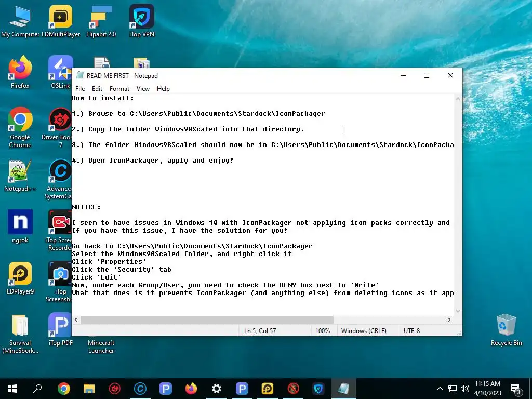Click the '4.) Open IconPackager' line
The image size is (532, 399).
[x=153, y=161]
